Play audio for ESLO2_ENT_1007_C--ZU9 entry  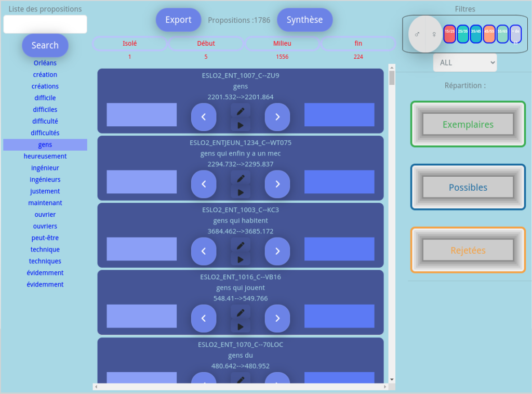[x=241, y=125]
